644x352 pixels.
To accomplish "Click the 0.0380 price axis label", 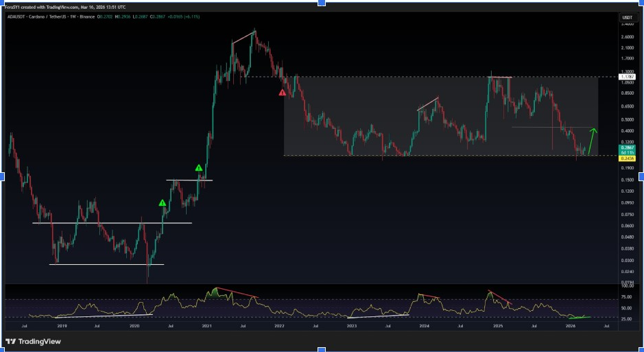I will (x=628, y=248).
